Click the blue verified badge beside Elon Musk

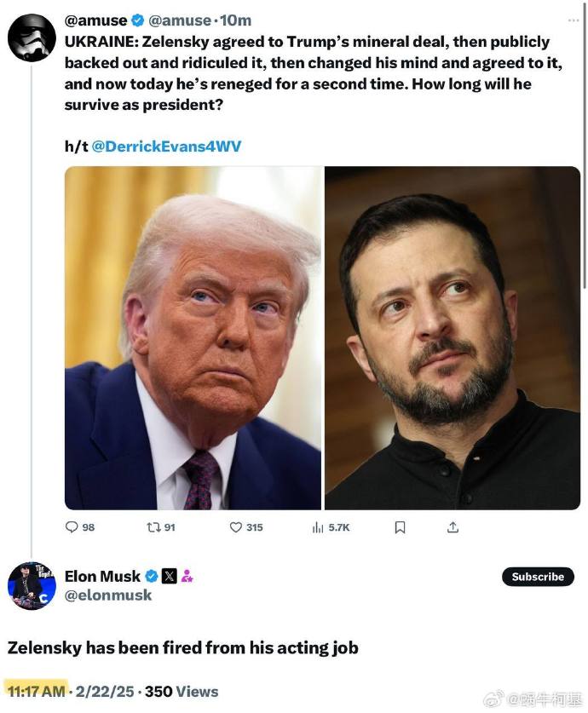click(x=151, y=576)
